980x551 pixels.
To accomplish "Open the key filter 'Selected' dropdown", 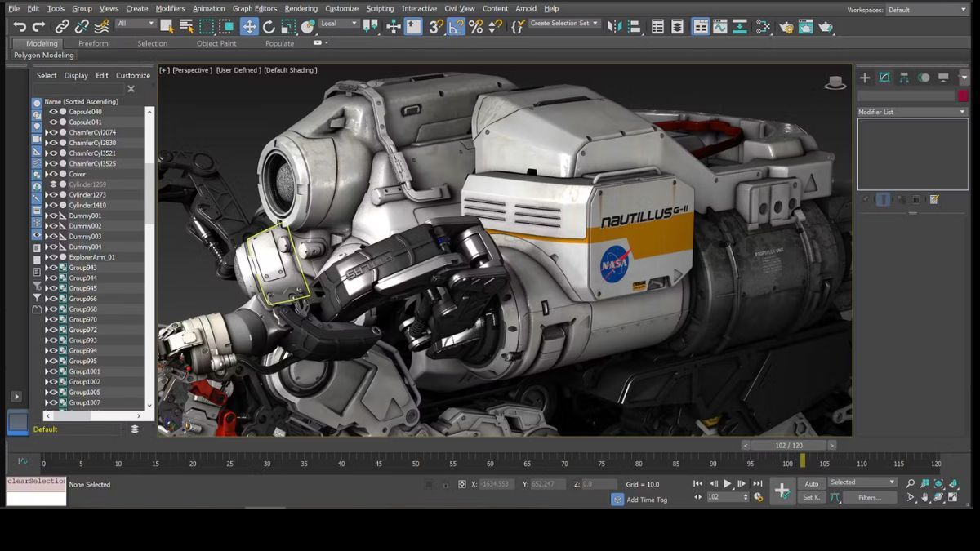I will [x=862, y=482].
